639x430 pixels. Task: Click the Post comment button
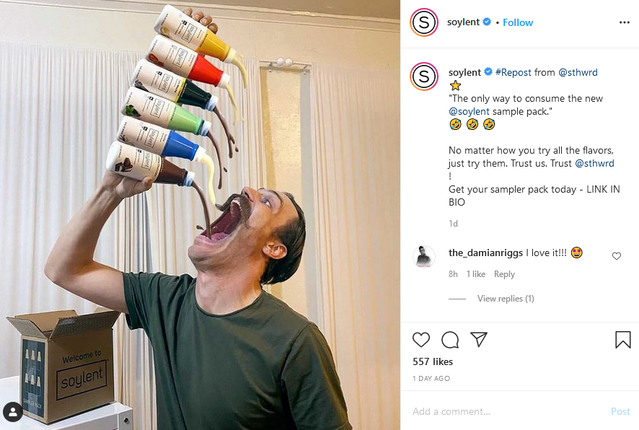(x=620, y=411)
